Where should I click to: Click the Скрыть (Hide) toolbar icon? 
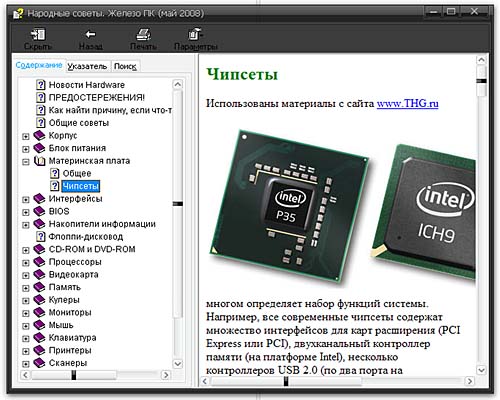coord(38,34)
